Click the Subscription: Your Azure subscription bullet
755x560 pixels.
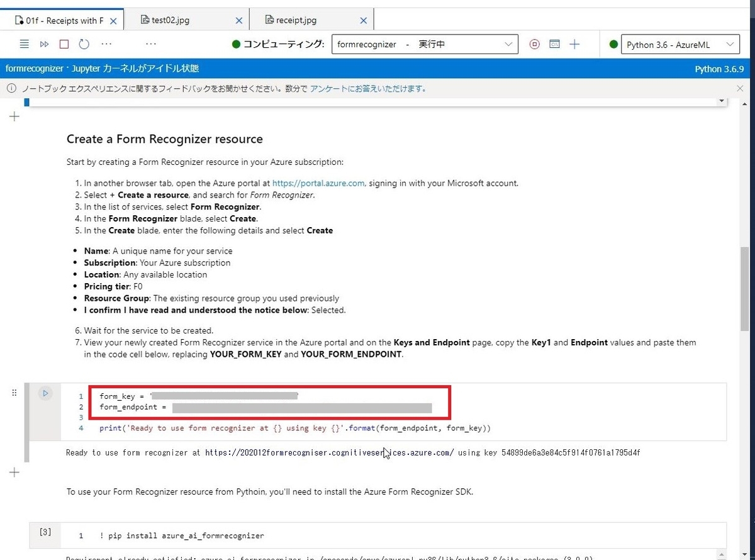click(157, 262)
